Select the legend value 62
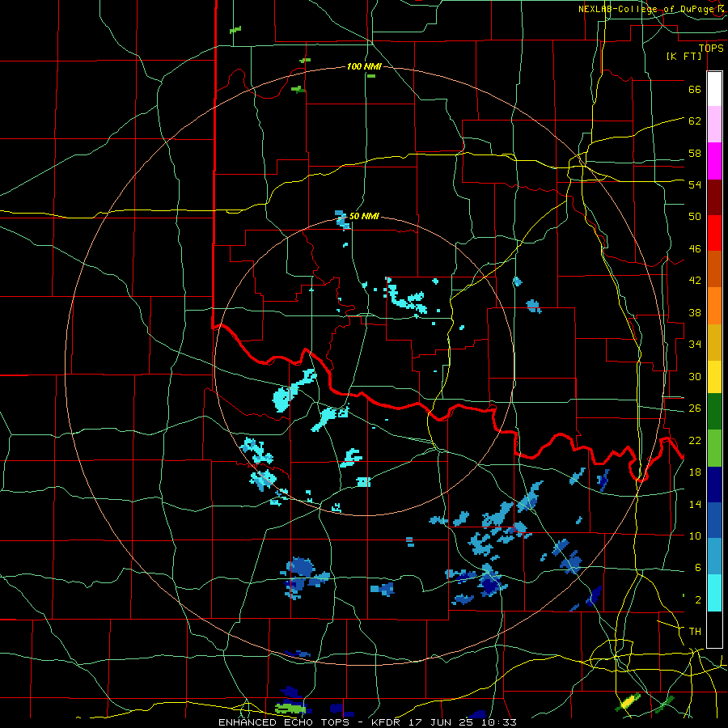Screen dimensions: 728x728 (695, 121)
